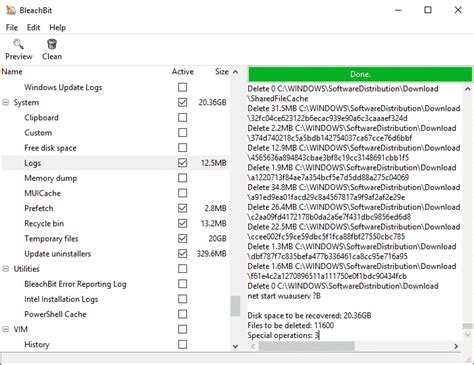
Task: Uncheck the Update uninstallers checkbox
Action: point(182,254)
